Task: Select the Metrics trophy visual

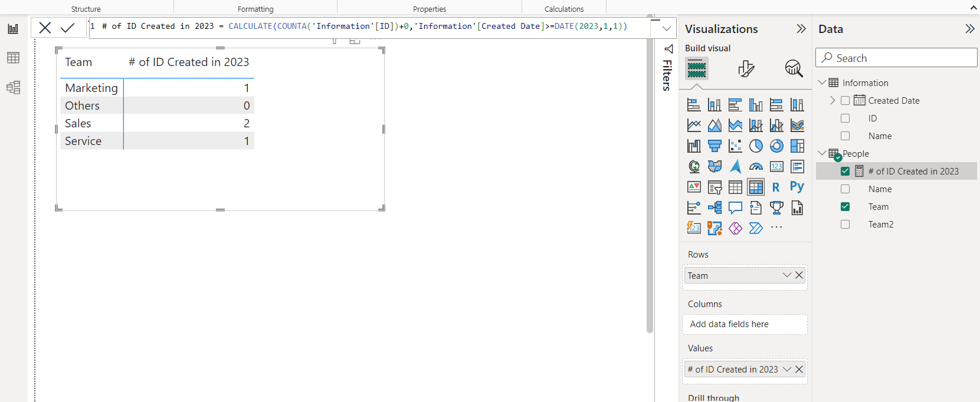Action: coord(776,208)
